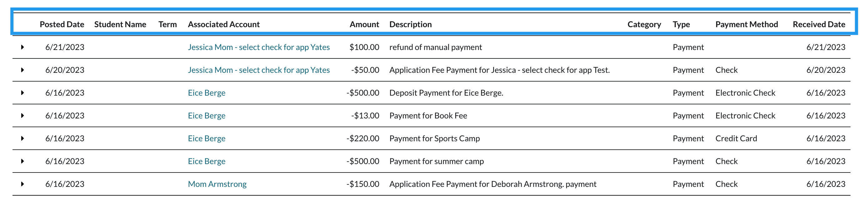Click the Associated Account column header
This screenshot has height=205, width=868.
223,24
